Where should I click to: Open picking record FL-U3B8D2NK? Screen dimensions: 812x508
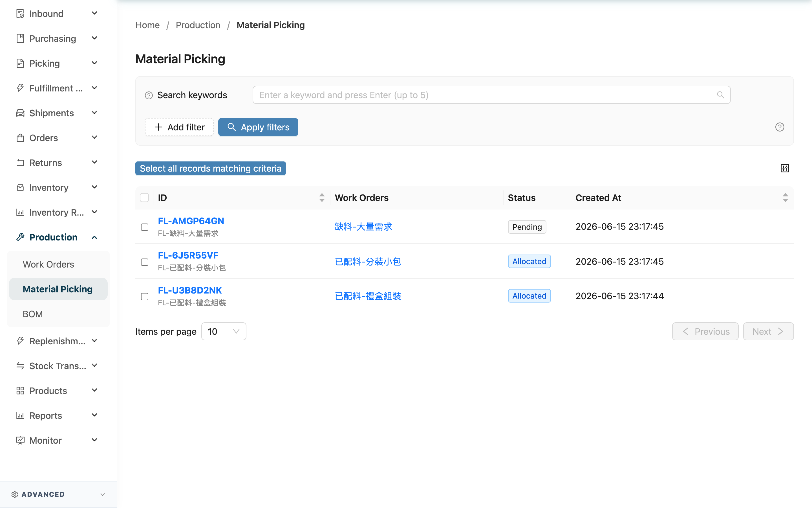(x=190, y=290)
